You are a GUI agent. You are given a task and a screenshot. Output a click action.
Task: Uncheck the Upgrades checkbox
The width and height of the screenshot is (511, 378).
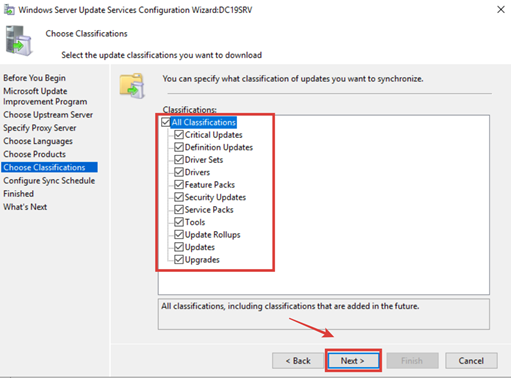tap(179, 260)
